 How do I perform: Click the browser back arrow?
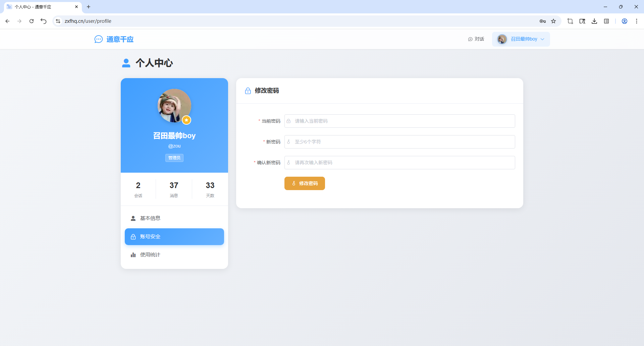(x=7, y=21)
